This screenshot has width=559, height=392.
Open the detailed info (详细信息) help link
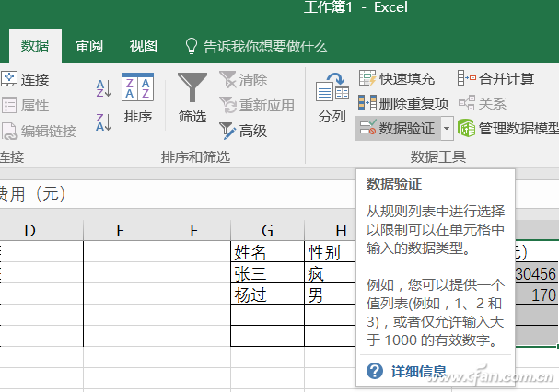click(x=417, y=372)
